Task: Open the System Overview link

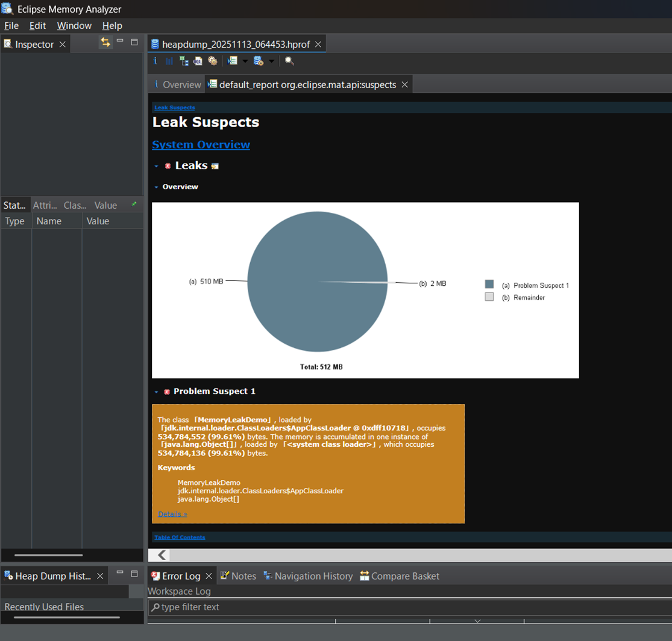Action: [201, 145]
